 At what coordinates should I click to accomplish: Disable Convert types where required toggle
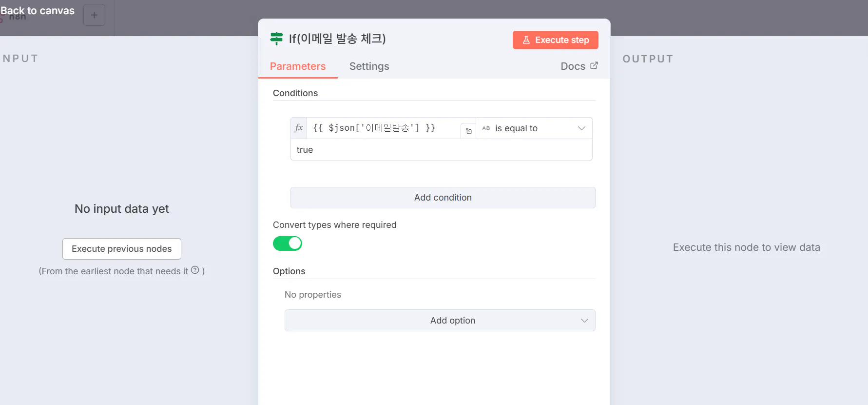[288, 243]
